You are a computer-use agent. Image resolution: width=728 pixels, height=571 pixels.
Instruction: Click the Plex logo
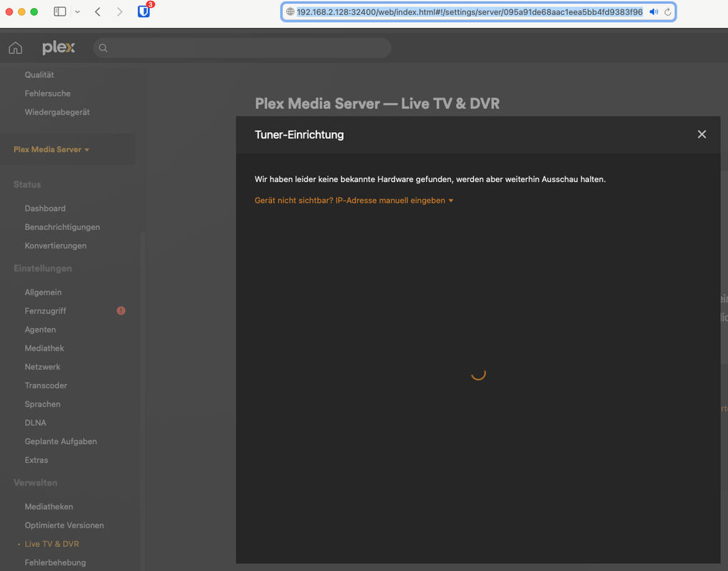[x=59, y=47]
